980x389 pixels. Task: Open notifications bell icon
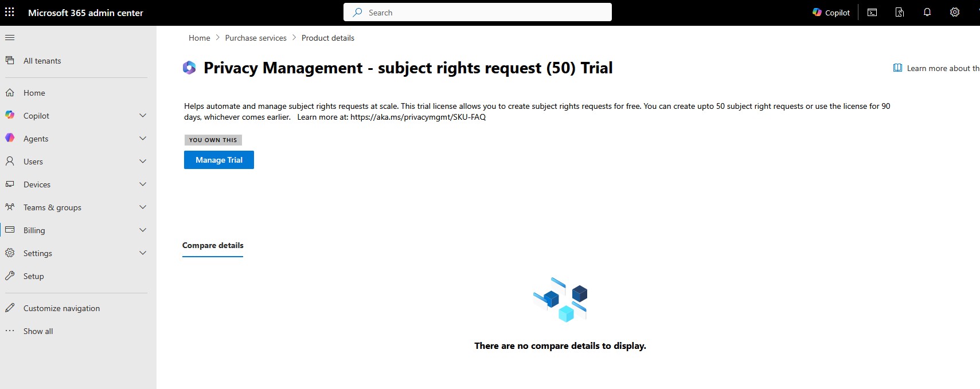(927, 13)
